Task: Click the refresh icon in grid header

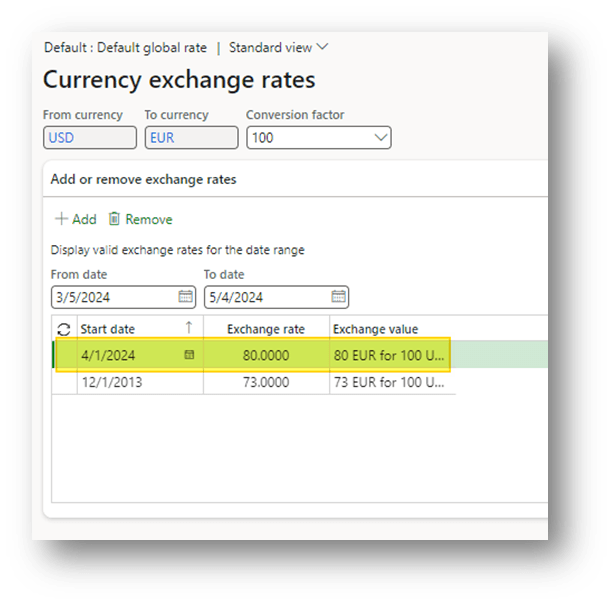Action: 64,329
